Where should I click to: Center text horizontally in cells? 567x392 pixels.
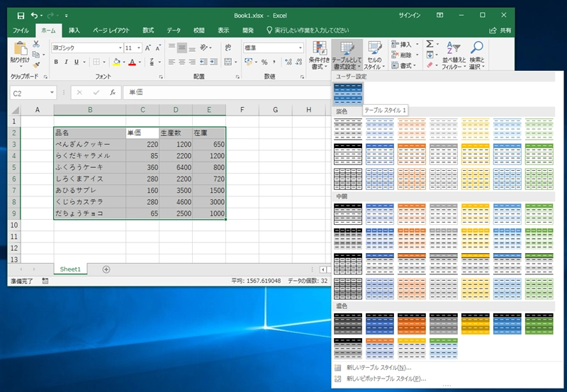pos(182,62)
